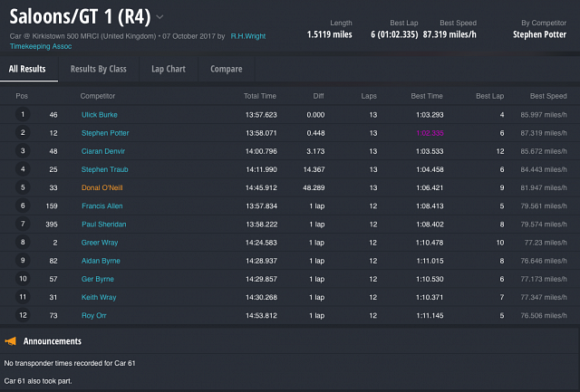Click the Pos column header
580x392 pixels.
pos(22,96)
